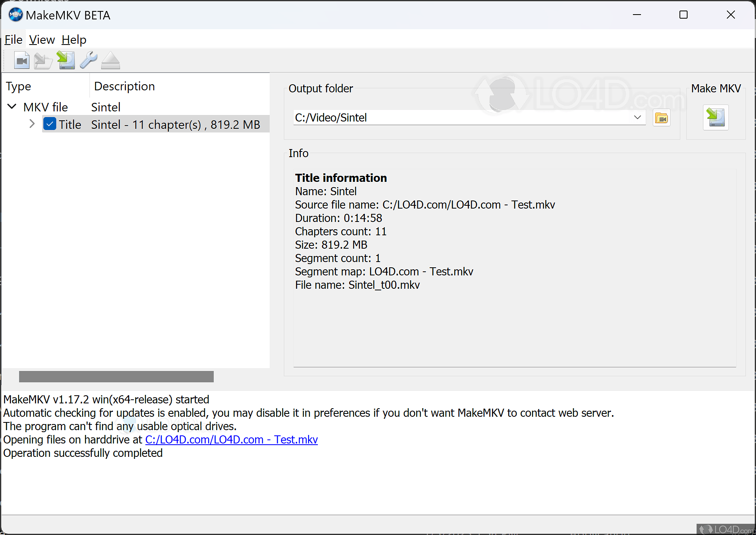The height and width of the screenshot is (535, 756).
Task: Click the 'Automatic checking for updates is enabled' log line
Action: (x=309, y=413)
